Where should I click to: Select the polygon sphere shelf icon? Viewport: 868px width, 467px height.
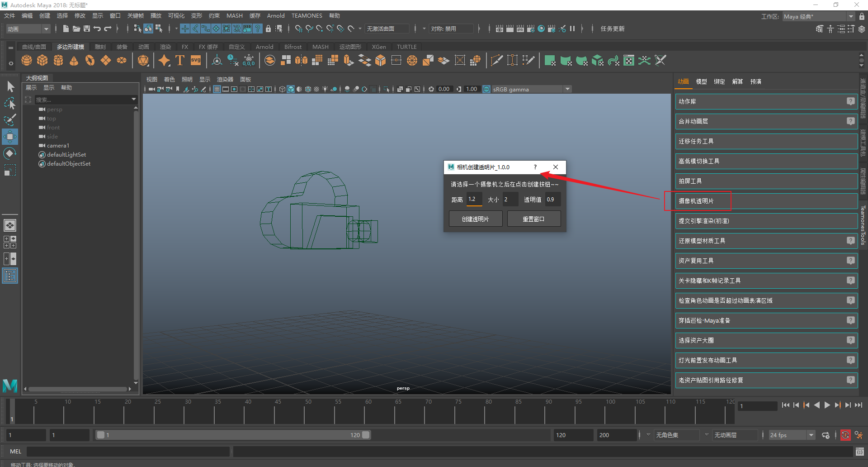[x=27, y=61]
